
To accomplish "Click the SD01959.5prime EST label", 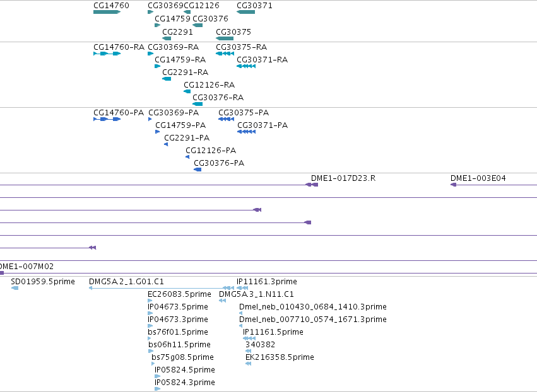I will pyautogui.click(x=43, y=282).
